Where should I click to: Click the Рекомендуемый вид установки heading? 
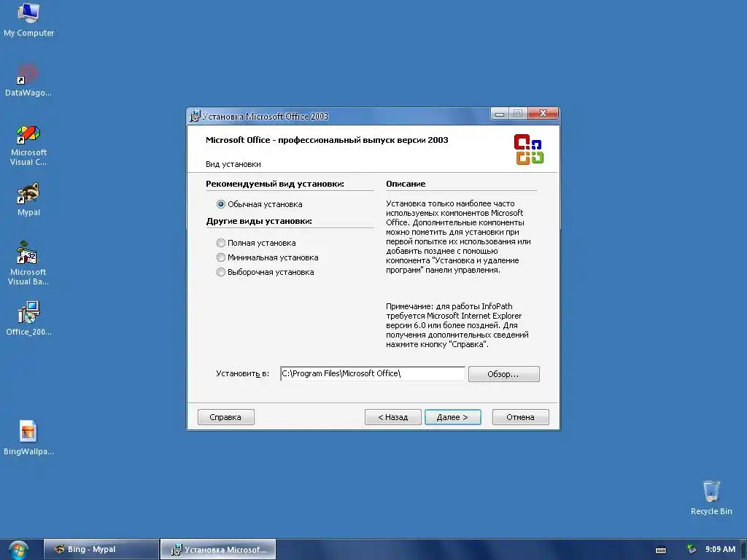click(x=275, y=184)
